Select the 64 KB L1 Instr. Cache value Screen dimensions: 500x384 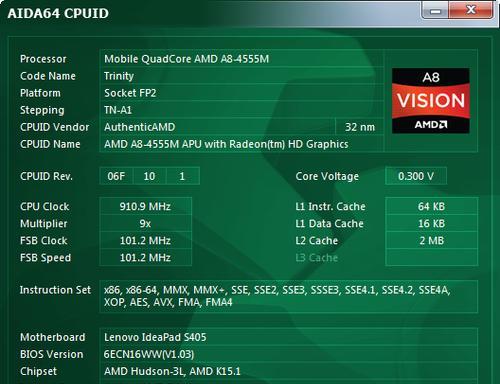[431, 206]
